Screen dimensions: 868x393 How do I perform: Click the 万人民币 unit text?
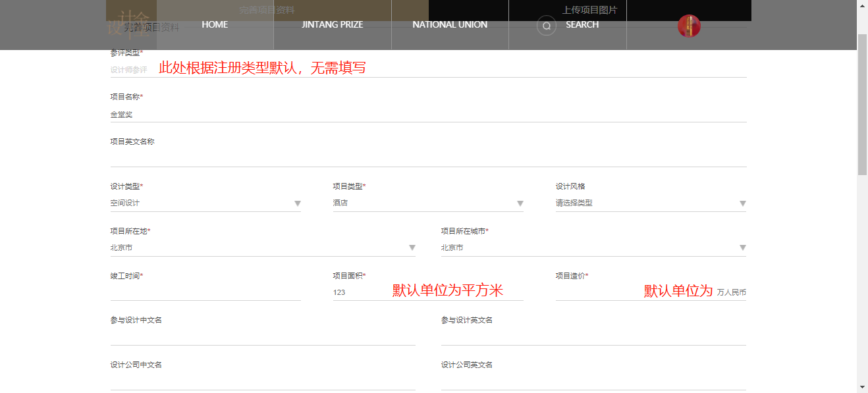click(732, 292)
